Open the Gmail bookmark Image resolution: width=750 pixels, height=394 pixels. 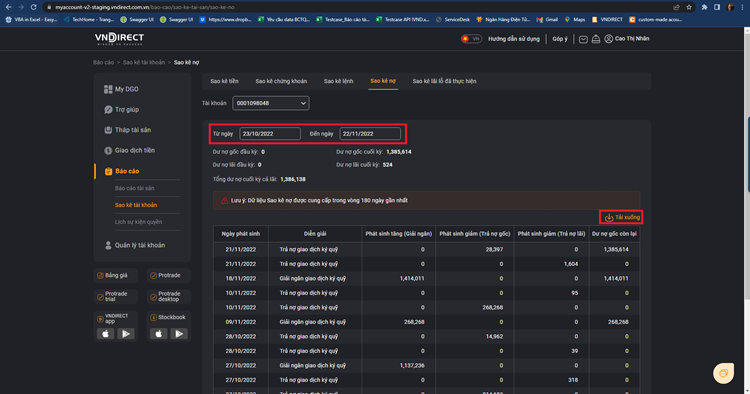click(547, 20)
